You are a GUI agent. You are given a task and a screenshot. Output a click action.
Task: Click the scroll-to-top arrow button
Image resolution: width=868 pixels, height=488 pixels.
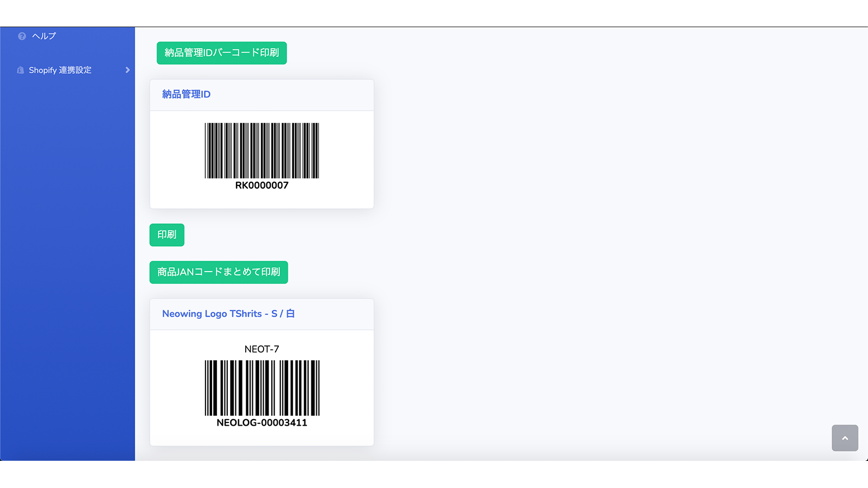click(x=845, y=438)
